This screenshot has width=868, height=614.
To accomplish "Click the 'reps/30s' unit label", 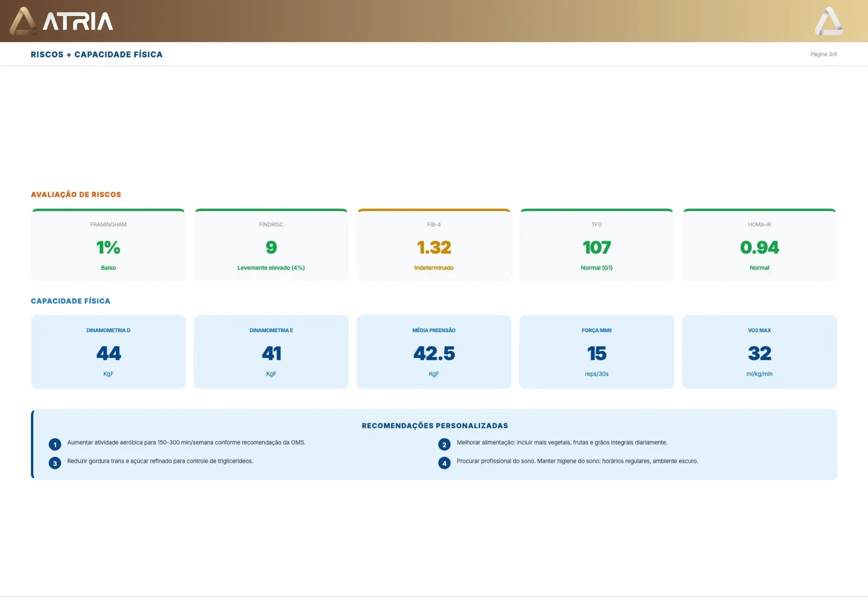I will tap(597, 374).
